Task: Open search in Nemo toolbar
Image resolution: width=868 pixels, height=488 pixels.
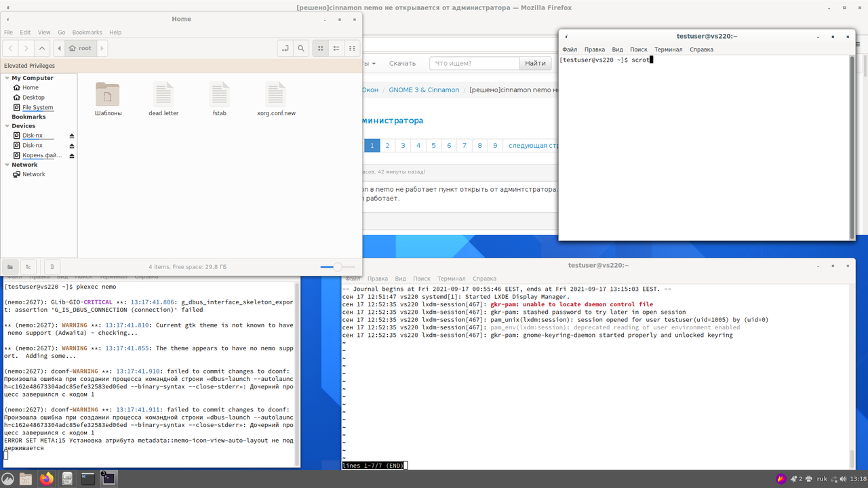Action: tap(301, 48)
